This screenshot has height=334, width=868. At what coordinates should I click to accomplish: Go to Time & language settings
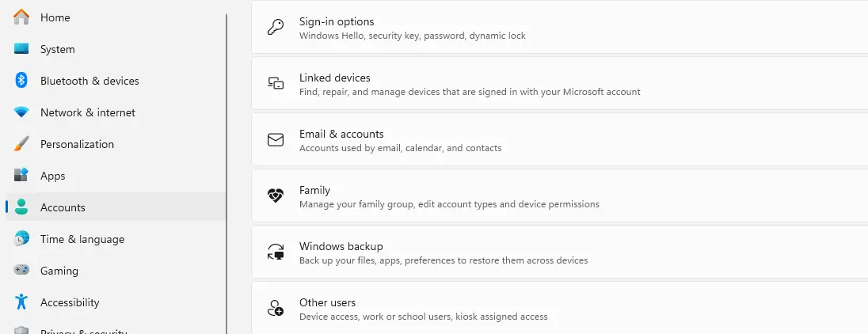(x=82, y=239)
